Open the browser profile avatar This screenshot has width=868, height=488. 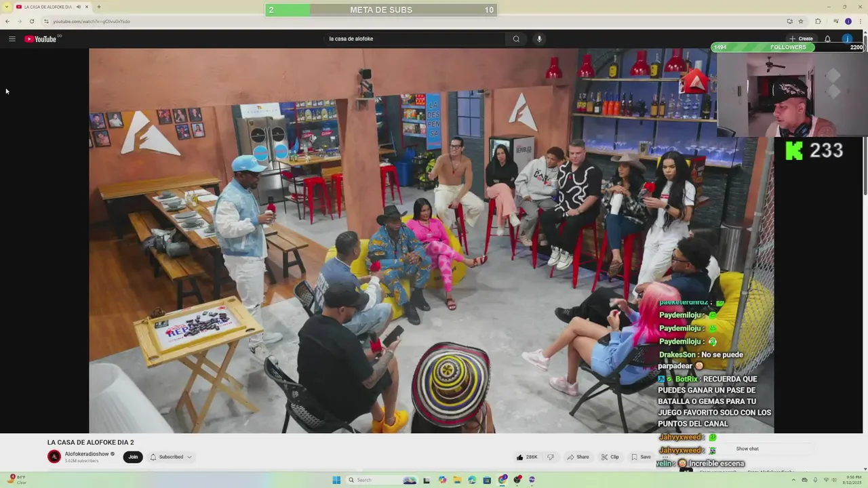click(x=848, y=21)
